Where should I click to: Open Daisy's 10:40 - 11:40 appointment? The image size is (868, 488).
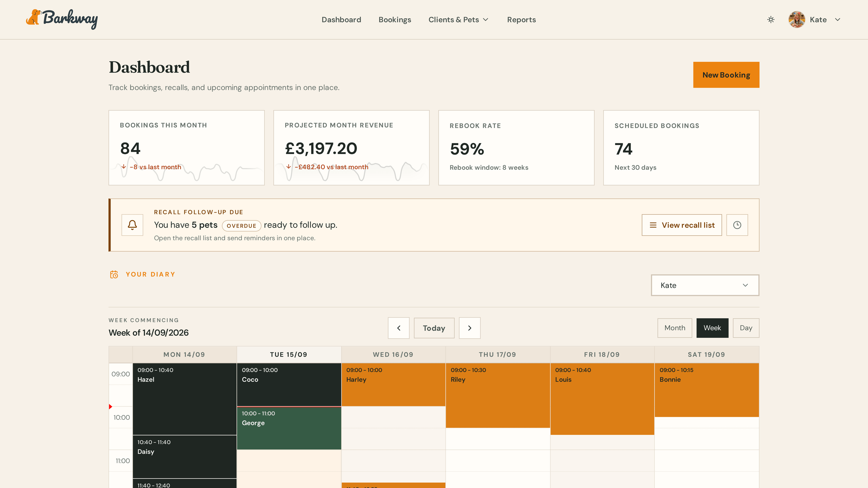[185, 457]
